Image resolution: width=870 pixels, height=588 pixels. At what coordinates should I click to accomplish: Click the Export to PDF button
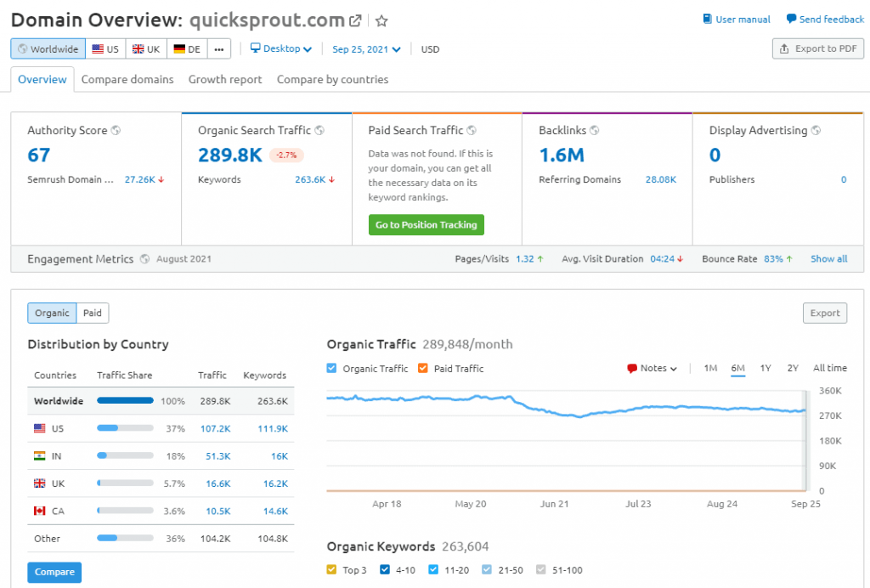pos(818,48)
